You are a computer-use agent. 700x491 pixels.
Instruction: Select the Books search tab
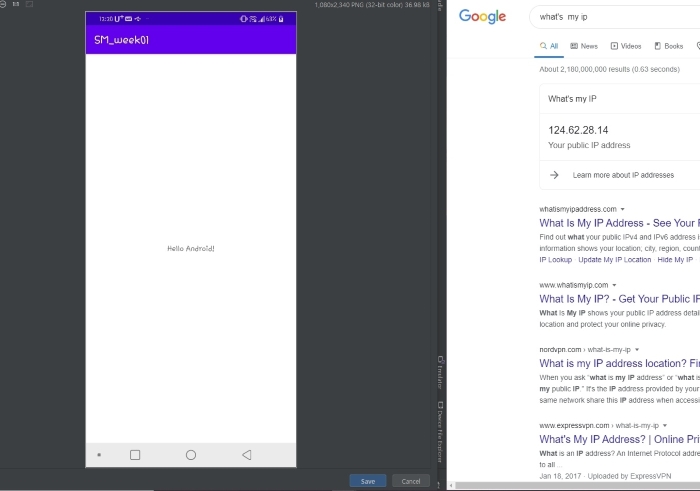669,46
